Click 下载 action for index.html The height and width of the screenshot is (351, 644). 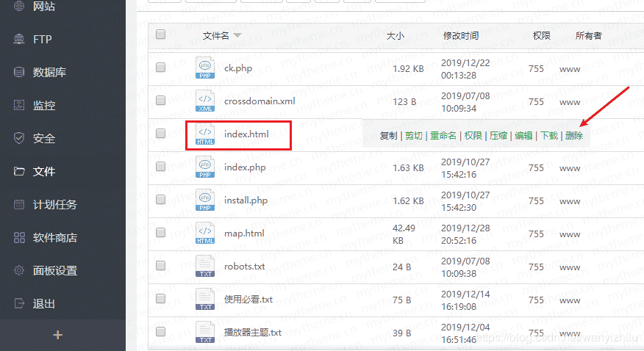click(x=549, y=136)
